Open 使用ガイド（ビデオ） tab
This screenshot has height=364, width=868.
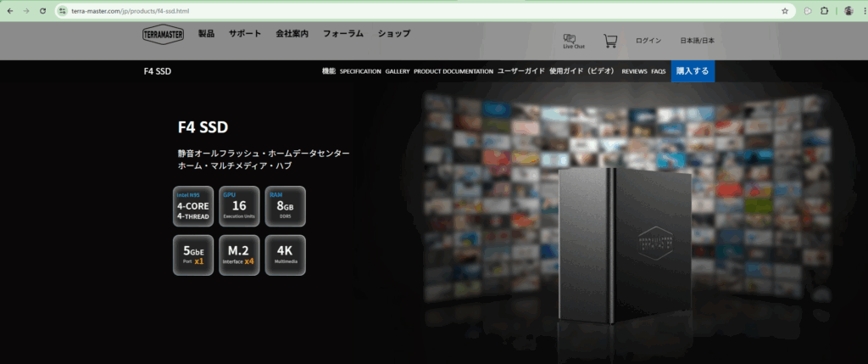[x=581, y=71]
